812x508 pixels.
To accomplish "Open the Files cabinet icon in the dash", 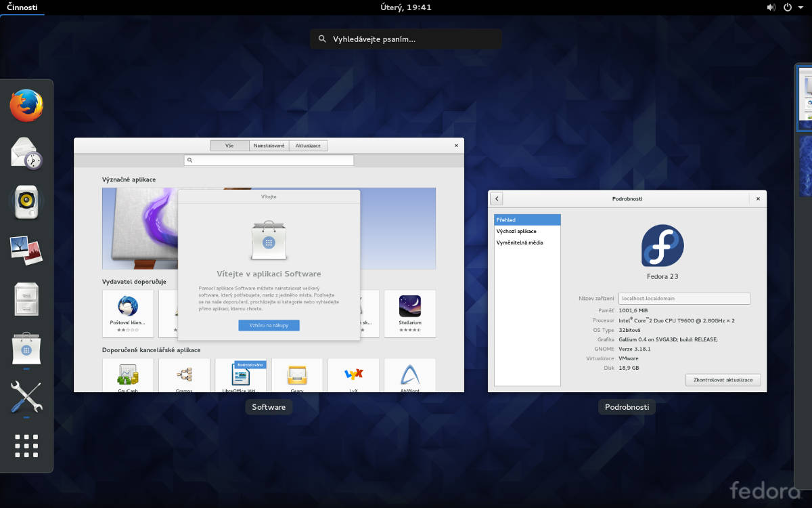I will point(26,299).
